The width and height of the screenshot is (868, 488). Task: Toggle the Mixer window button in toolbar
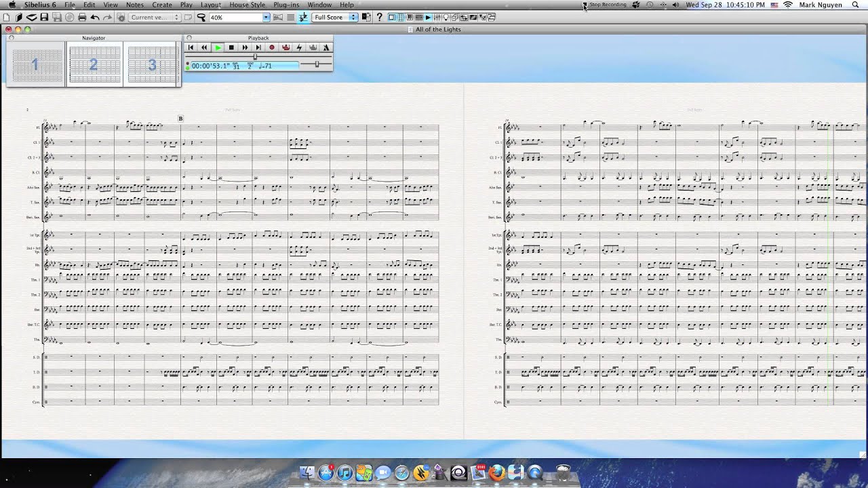[437, 17]
